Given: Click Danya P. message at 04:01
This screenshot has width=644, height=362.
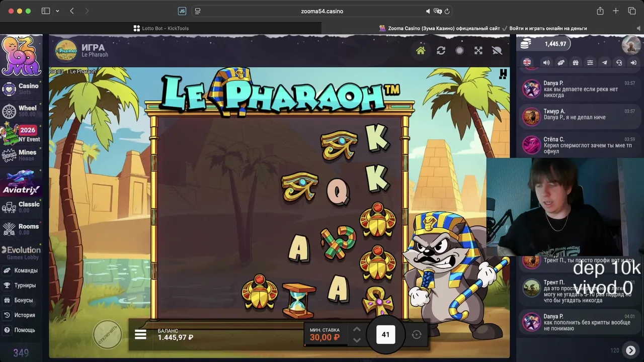Looking at the screenshot, I should point(579,322).
